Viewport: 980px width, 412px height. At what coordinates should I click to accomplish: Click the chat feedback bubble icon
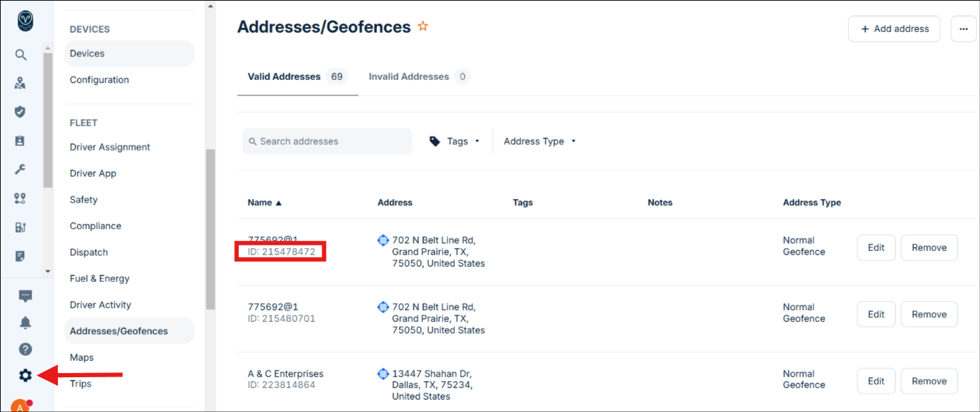point(25,296)
